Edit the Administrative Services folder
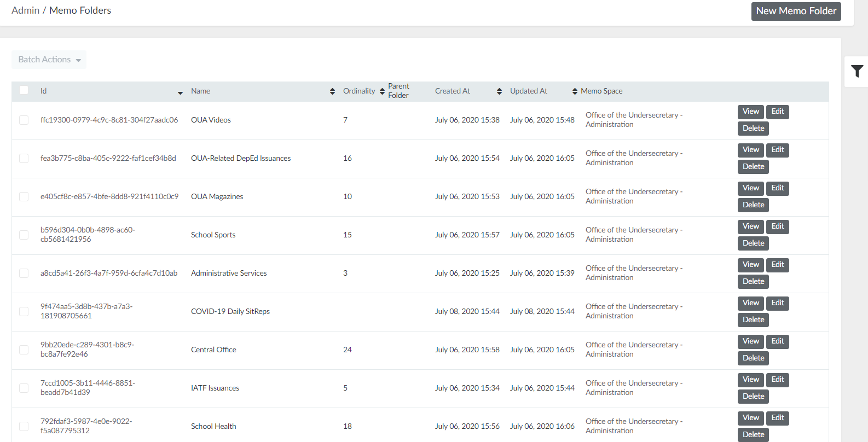This screenshot has height=442, width=868. [x=777, y=265]
